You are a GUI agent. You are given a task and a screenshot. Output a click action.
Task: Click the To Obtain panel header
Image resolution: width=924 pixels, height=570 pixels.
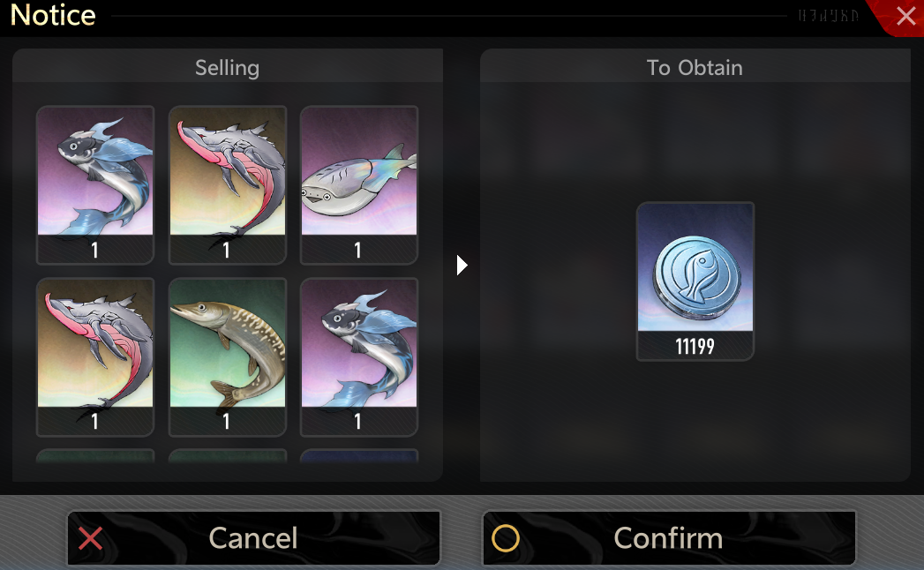695,67
